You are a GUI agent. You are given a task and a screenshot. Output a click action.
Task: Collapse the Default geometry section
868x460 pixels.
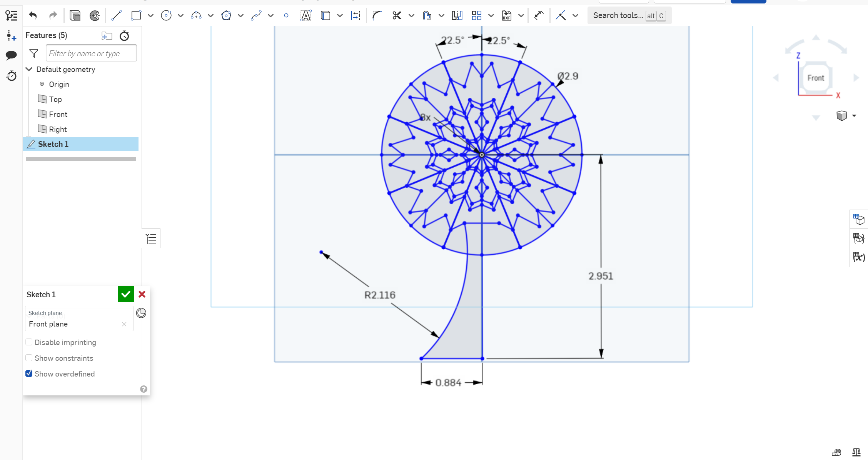point(29,69)
